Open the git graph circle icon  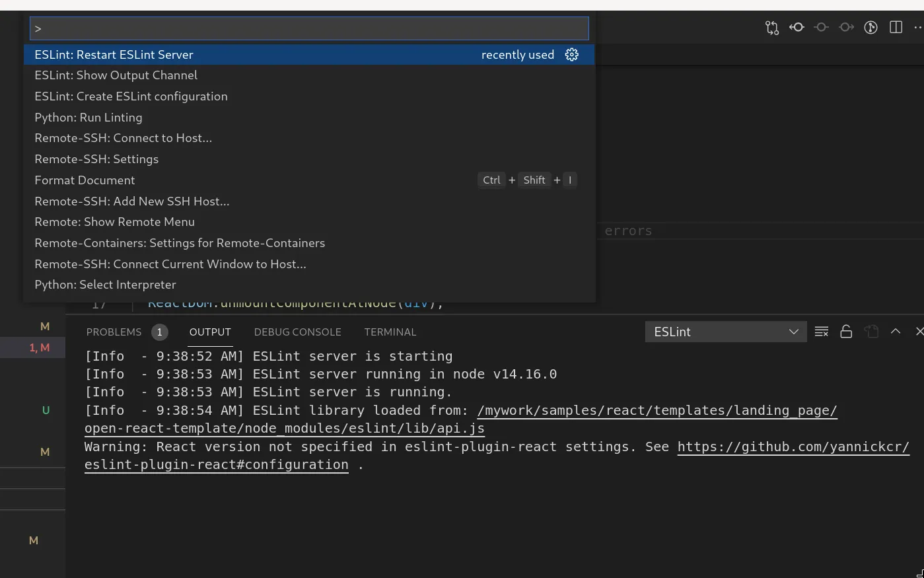pos(871,28)
